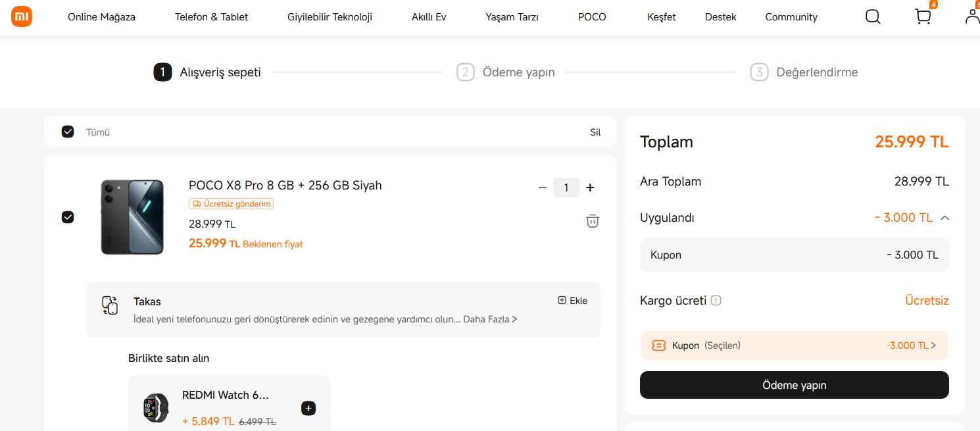This screenshot has width=980, height=431.
Task: Add REDMI Watch 6 with plus icon
Action: tap(308, 408)
